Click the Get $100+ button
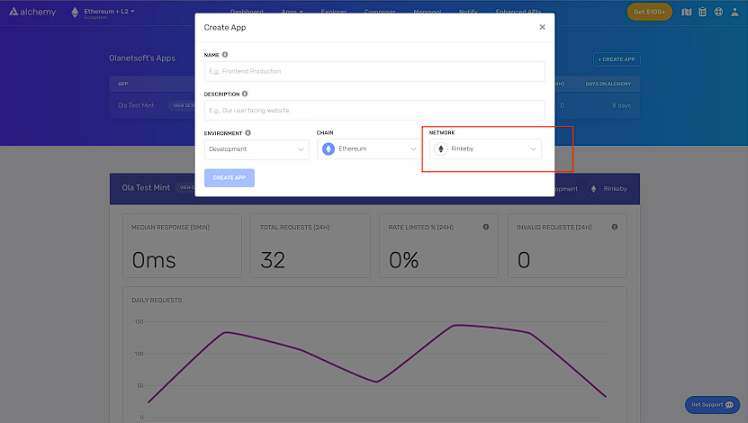 [649, 12]
